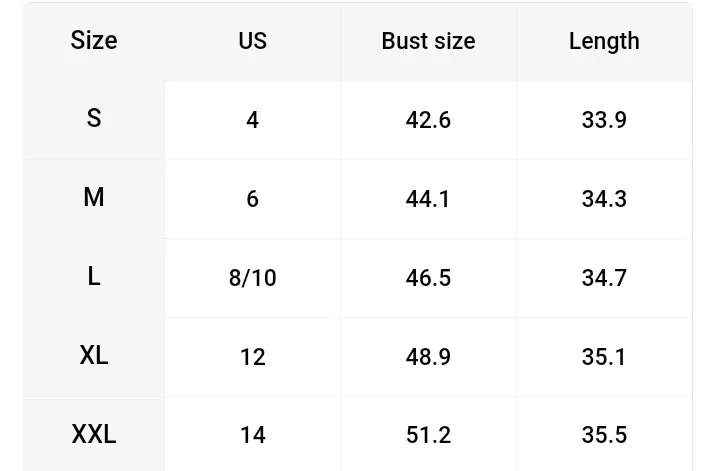Screen dimensions: 720x471
Task: Click the bust value 51.2
Action: point(428,435)
